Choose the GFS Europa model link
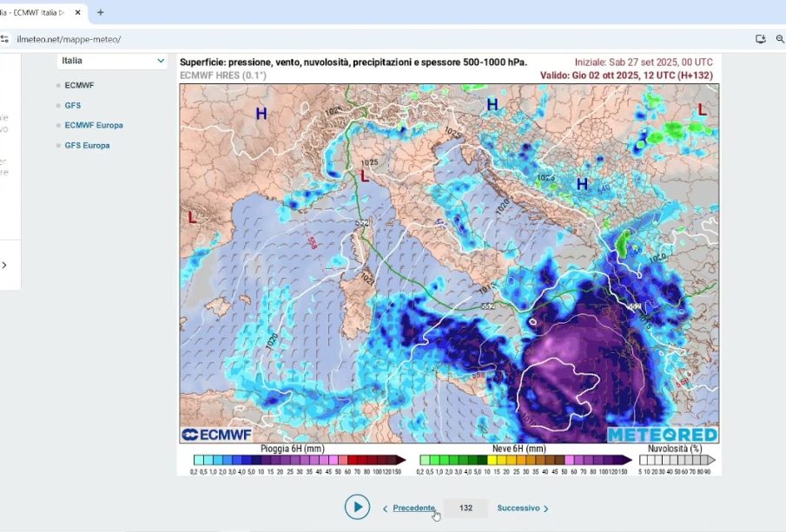This screenshot has height=532, width=786. [87, 146]
